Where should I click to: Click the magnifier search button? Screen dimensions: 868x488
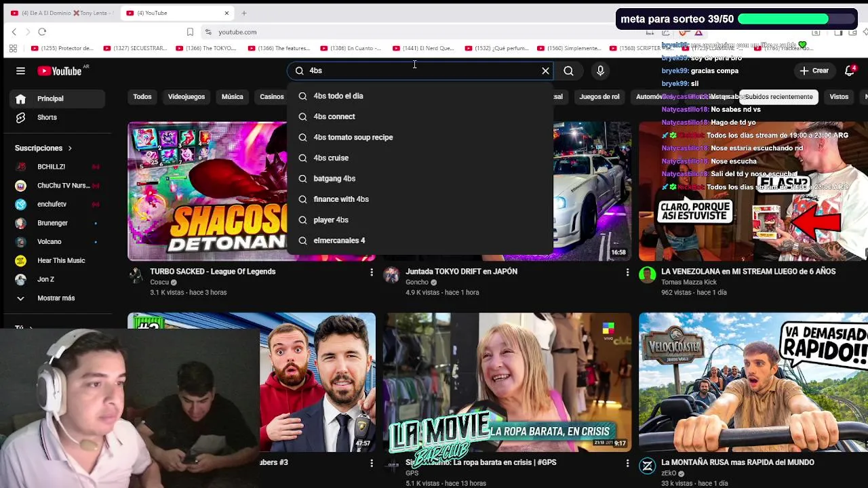[568, 70]
